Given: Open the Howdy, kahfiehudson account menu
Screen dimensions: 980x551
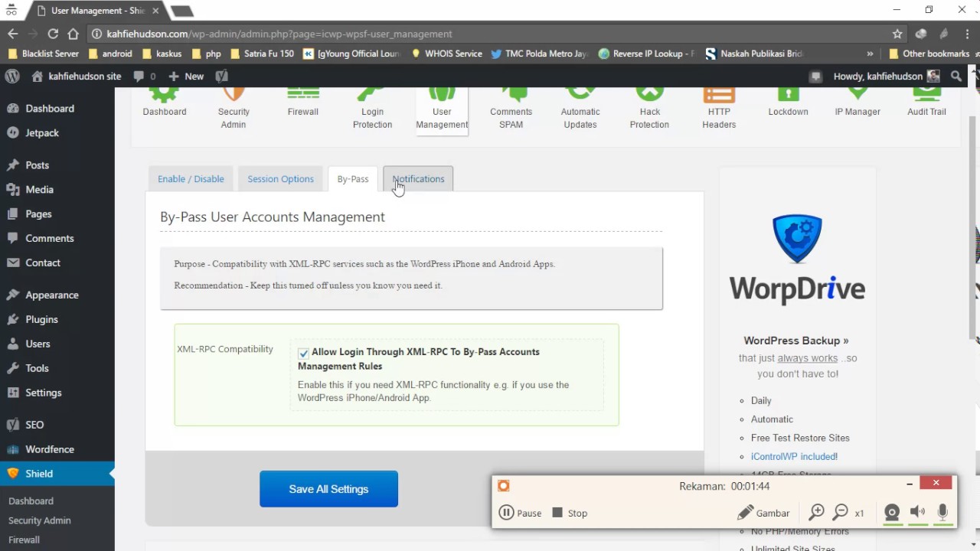Looking at the screenshot, I should point(887,76).
